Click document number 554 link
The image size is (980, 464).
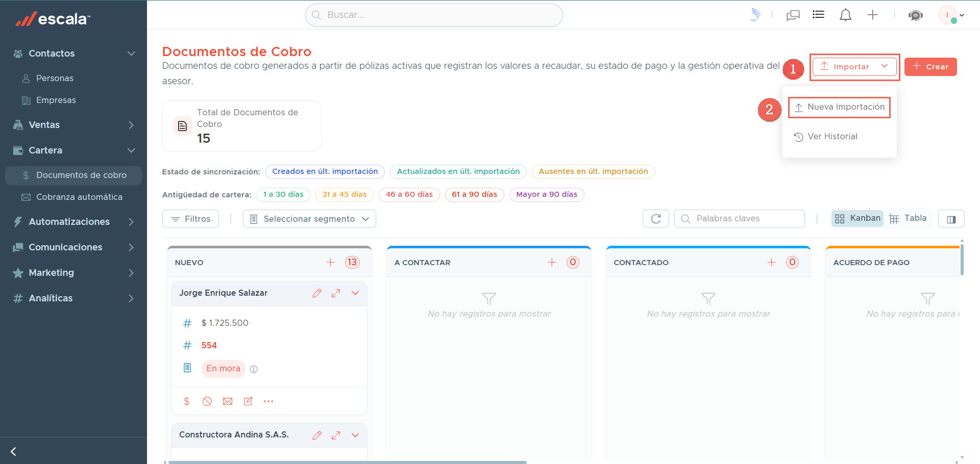click(209, 346)
